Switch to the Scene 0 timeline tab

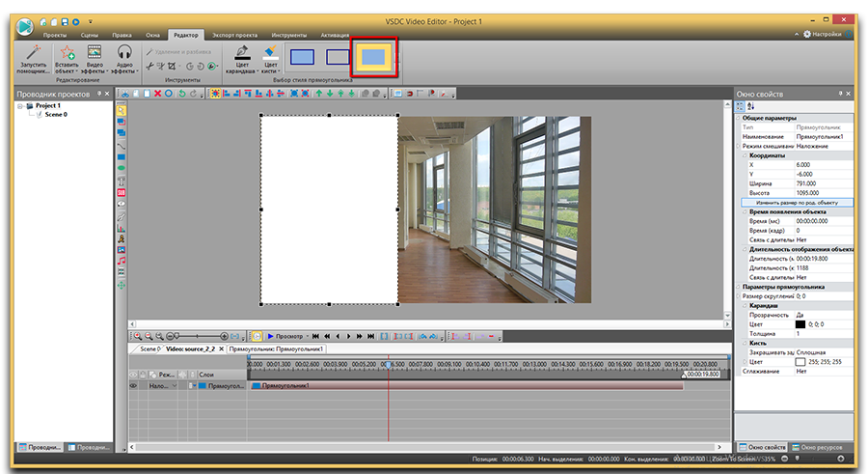[149, 349]
